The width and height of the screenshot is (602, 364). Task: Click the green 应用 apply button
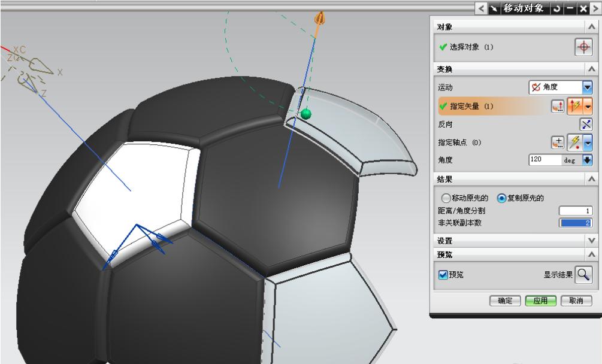coord(542,301)
